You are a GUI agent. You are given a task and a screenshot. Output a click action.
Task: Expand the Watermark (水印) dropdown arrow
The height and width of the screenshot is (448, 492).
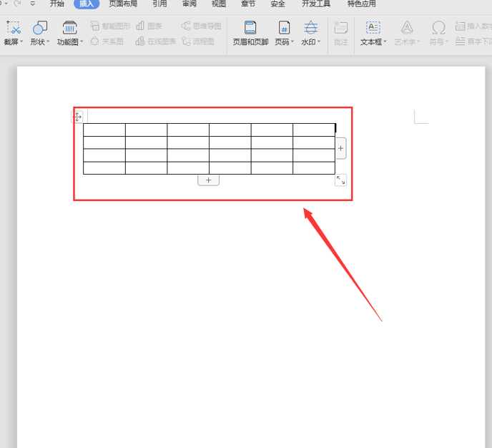point(319,42)
